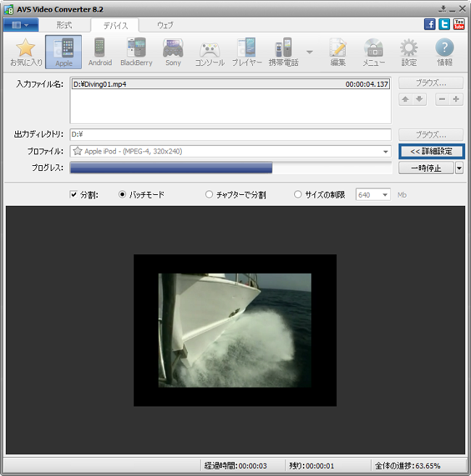Click the boat video preview

pos(235,330)
